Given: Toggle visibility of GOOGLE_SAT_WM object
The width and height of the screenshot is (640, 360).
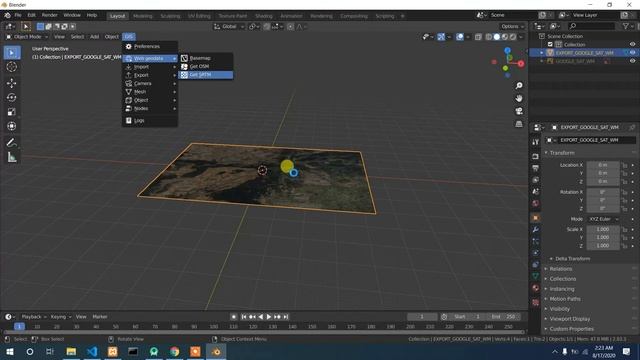Looking at the screenshot, I should pos(632,61).
